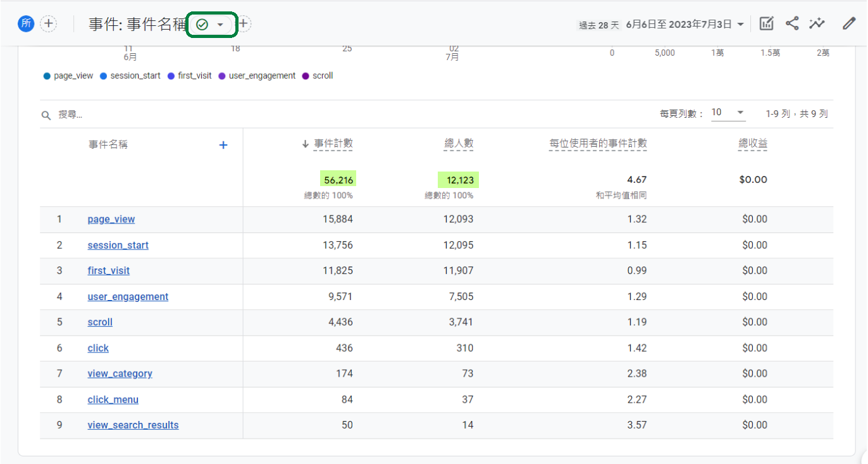This screenshot has height=464, width=868.
Task: Sort by the 總收益 column header
Action: tap(753, 144)
